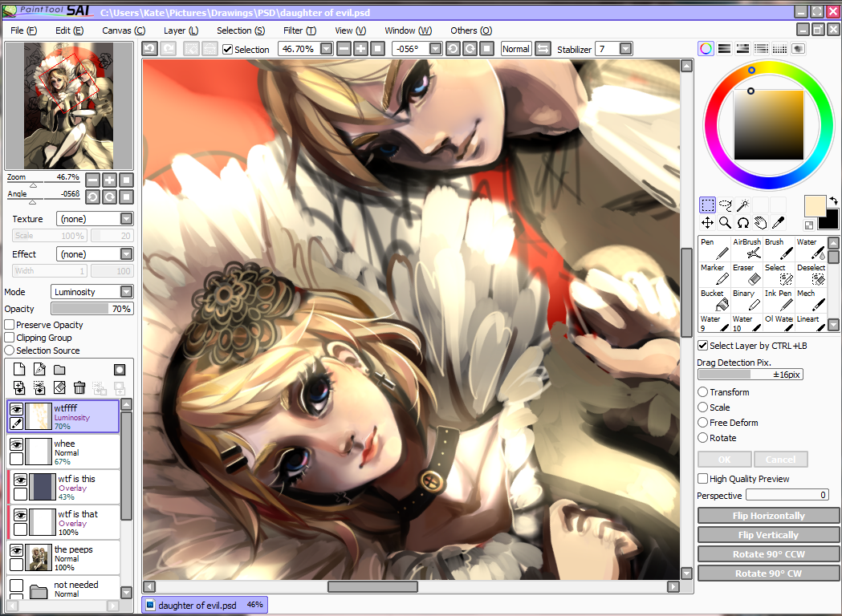Show the RGB slider panel

click(724, 49)
